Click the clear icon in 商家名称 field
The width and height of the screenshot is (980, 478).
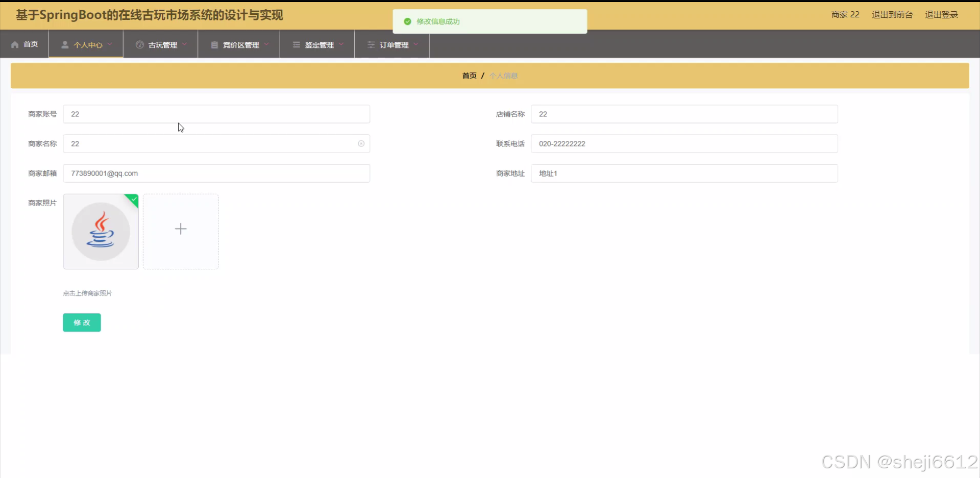[x=361, y=143]
